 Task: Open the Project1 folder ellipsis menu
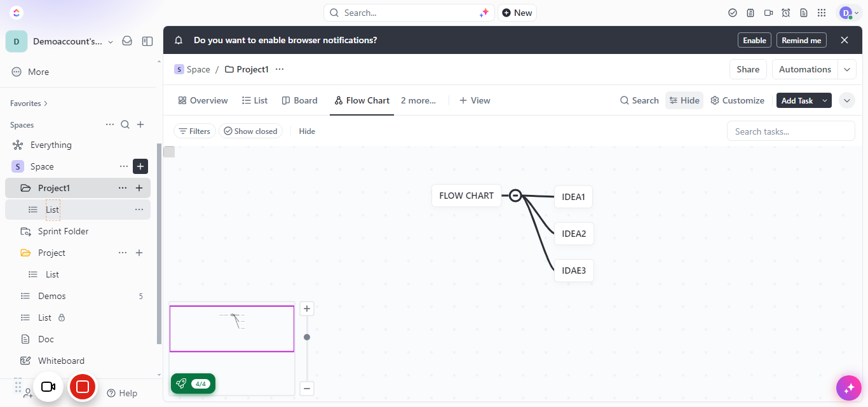click(x=123, y=188)
